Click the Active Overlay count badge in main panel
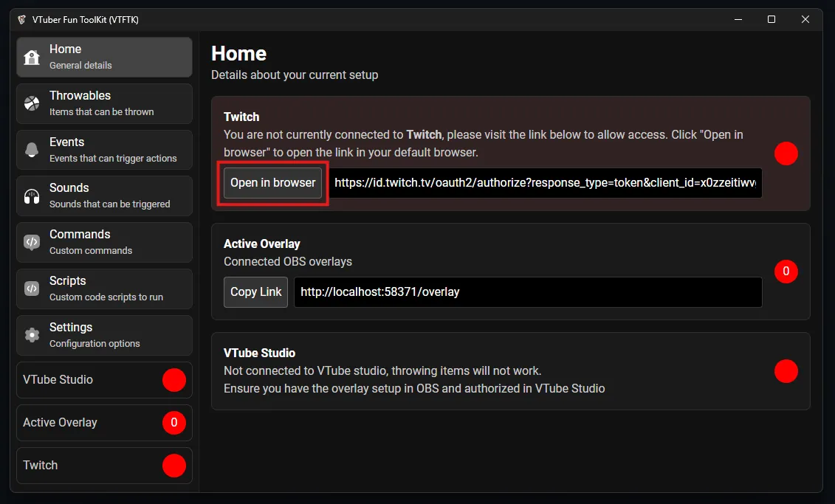835x504 pixels. tap(786, 272)
